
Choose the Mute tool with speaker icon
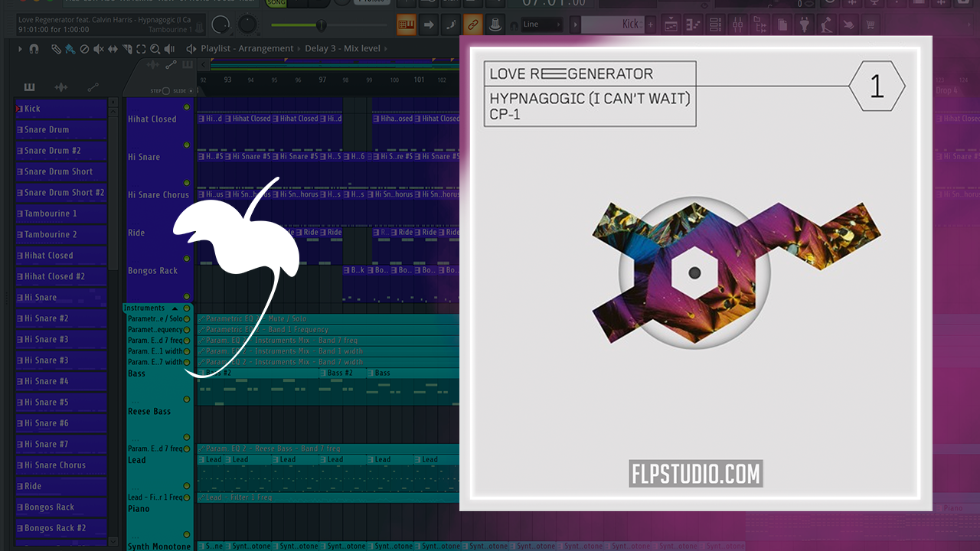click(98, 49)
